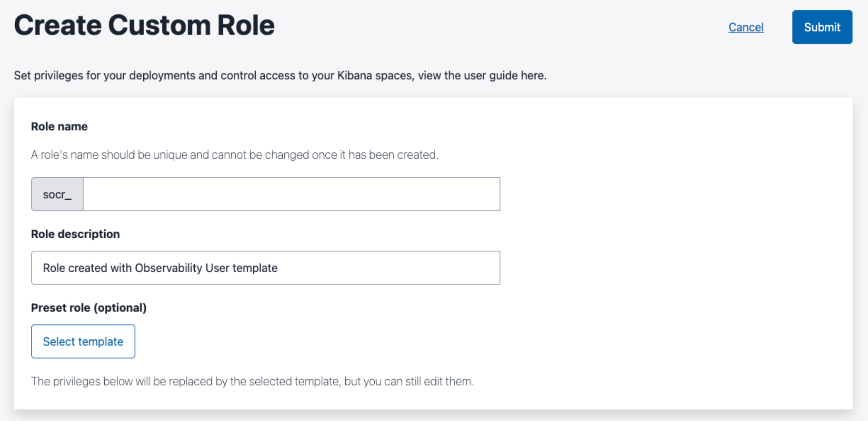
Task: Open template selection under Preset role
Action: click(83, 341)
